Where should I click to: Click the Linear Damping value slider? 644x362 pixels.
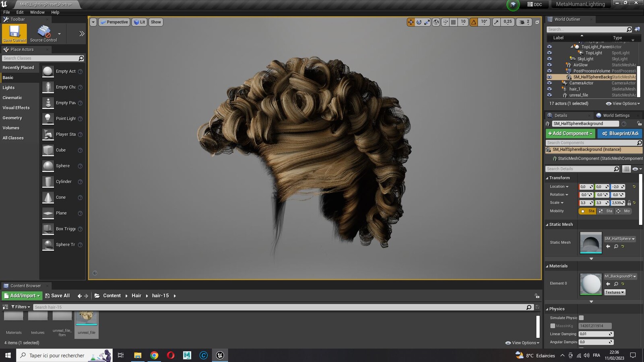tap(596, 334)
